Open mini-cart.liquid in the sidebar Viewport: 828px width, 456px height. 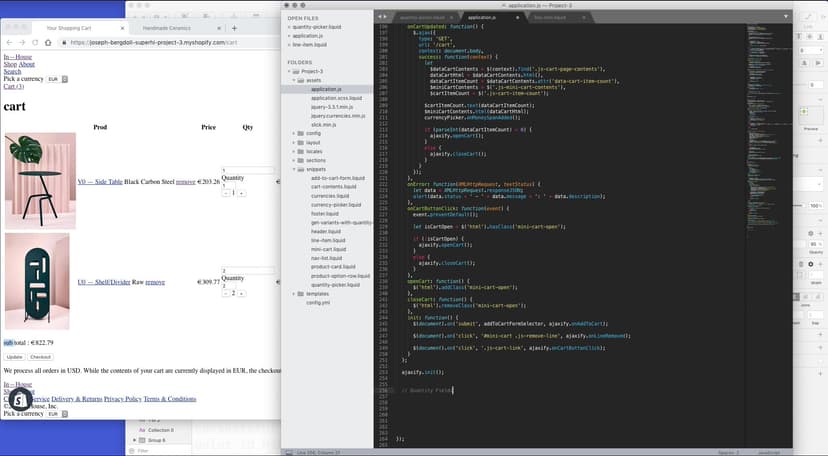326,249
